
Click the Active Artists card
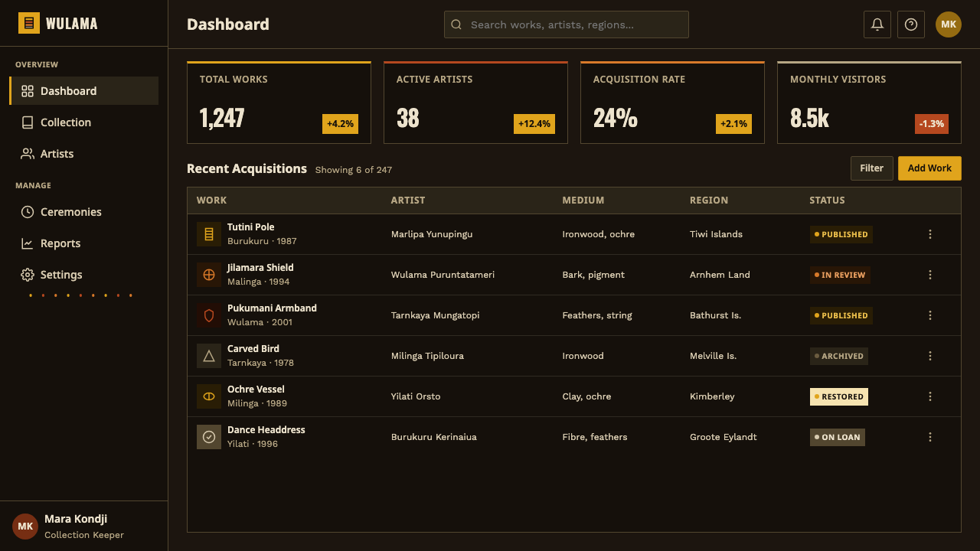coord(475,103)
